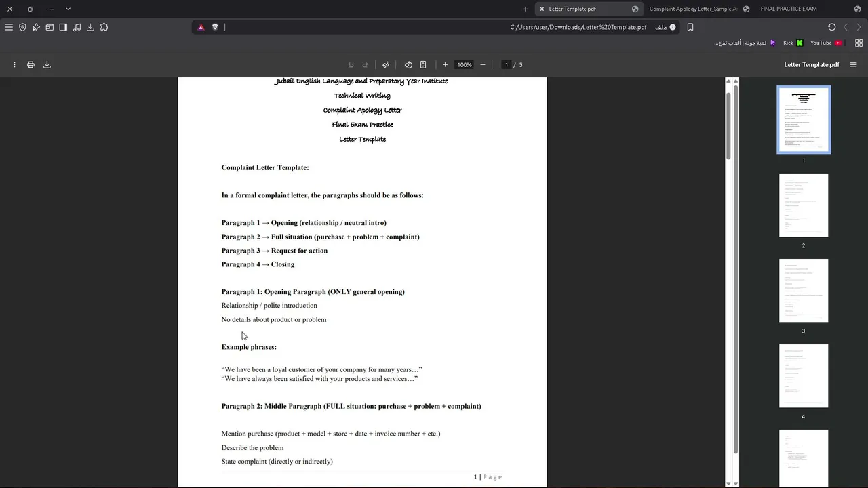This screenshot has width=868, height=488.
Task: Select the PDF draw annotation tool
Action: coord(386,64)
